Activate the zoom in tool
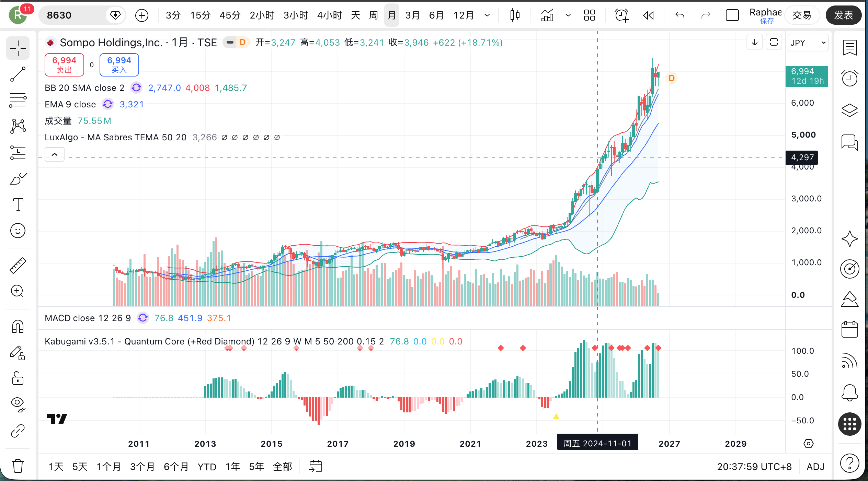 coord(18,291)
